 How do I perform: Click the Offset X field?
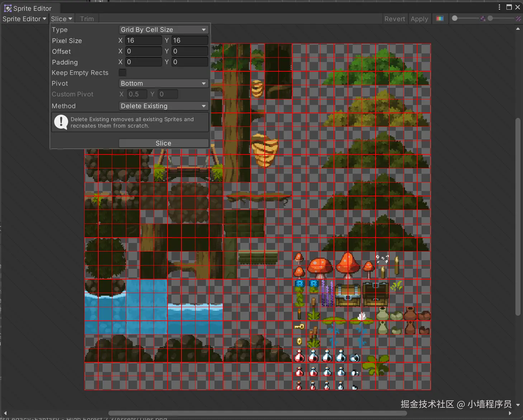pyautogui.click(x=143, y=51)
